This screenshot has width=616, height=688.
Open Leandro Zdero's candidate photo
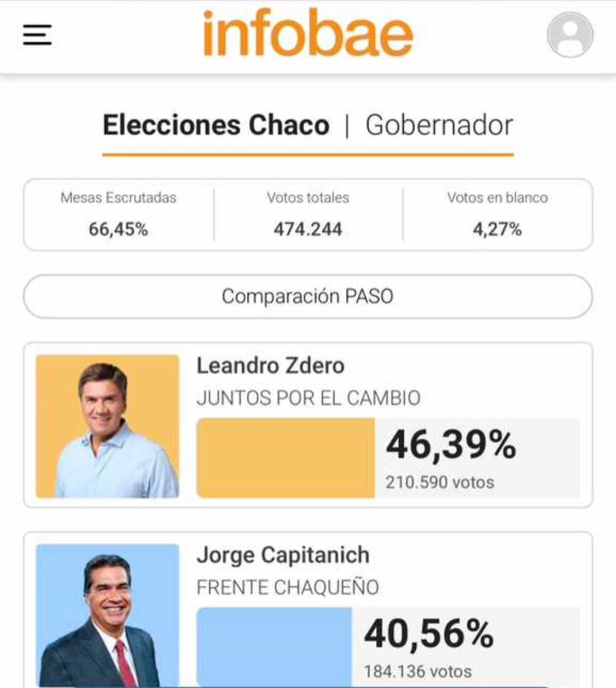(107, 427)
